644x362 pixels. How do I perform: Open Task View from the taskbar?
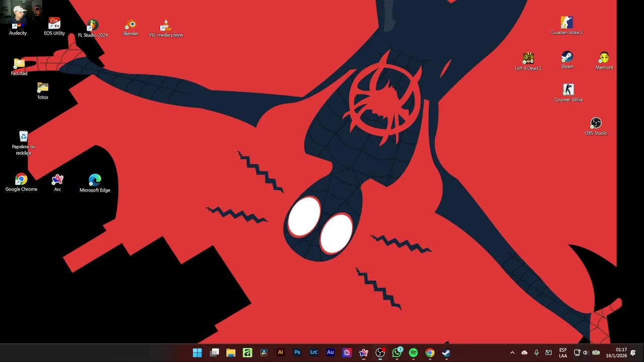pyautogui.click(x=214, y=353)
